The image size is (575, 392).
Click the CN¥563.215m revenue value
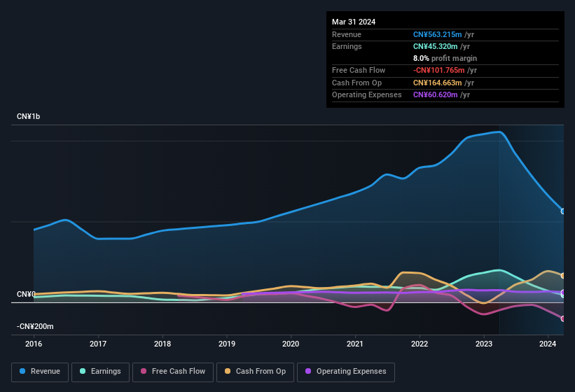point(437,34)
